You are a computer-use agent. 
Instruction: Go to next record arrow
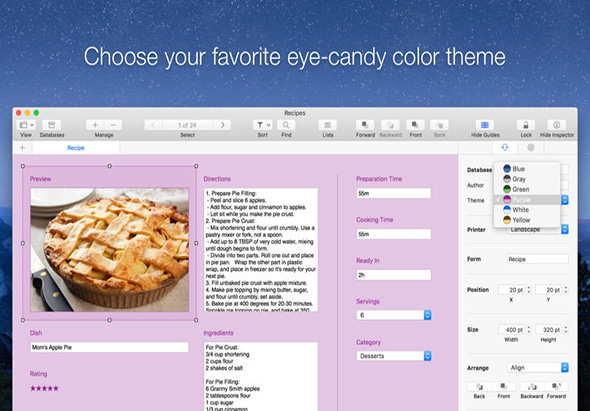pyautogui.click(x=222, y=125)
